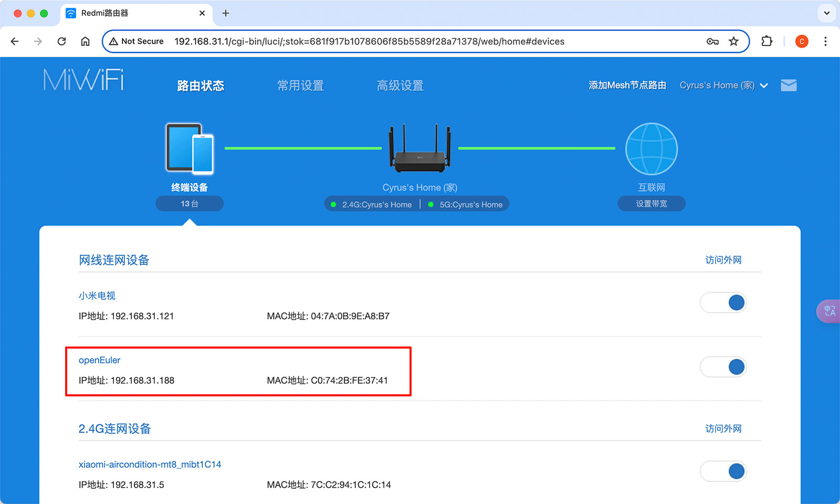Open the browser home page
This screenshot has height=504, width=840.
click(85, 41)
